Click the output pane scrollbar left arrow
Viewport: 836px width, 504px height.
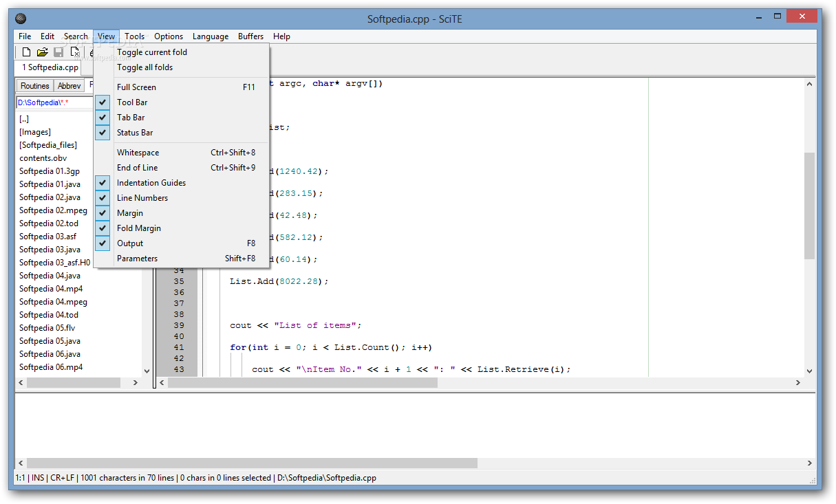[x=21, y=463]
